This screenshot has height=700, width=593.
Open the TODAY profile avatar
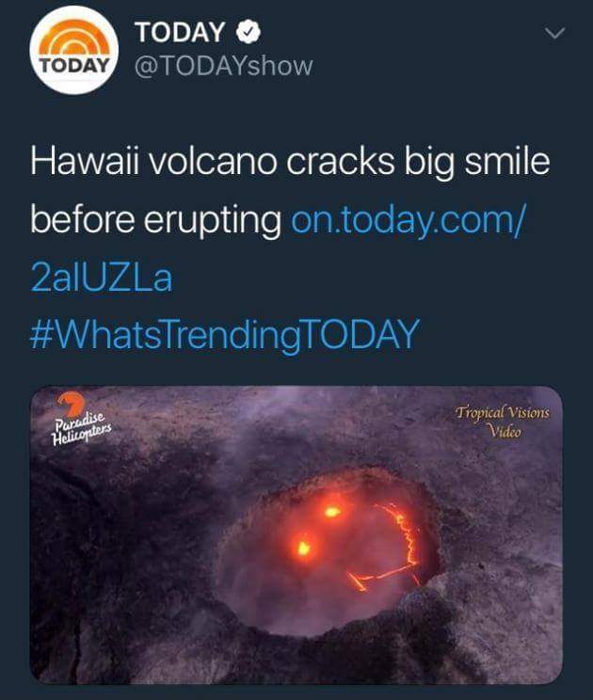pyautogui.click(x=74, y=50)
